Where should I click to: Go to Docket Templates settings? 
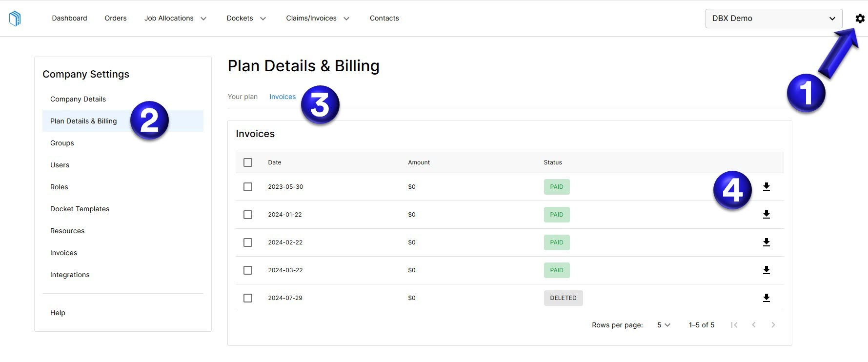pos(80,209)
